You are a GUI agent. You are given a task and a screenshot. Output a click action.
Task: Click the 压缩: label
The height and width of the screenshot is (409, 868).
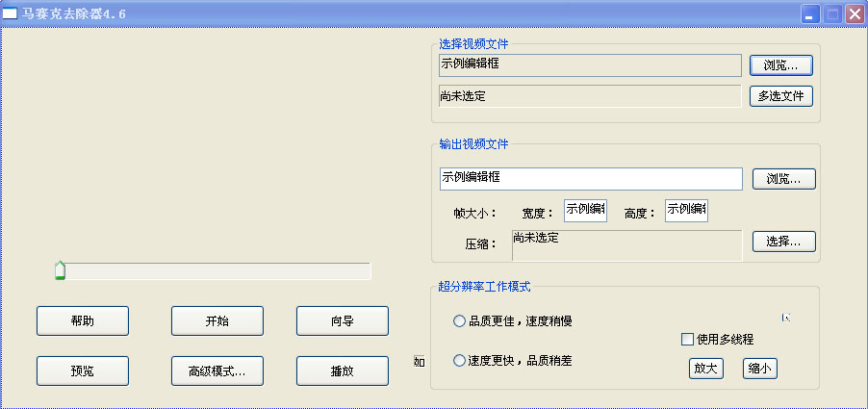point(481,244)
